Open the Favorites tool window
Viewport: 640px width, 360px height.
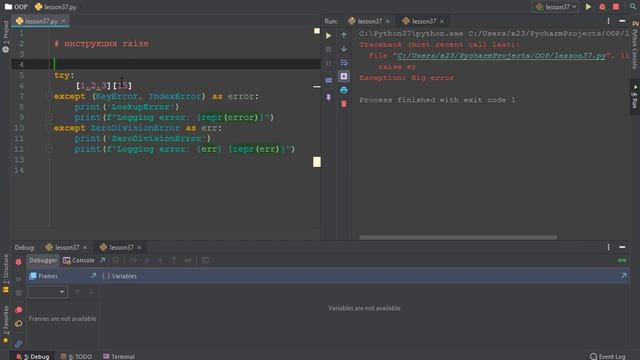pyautogui.click(x=5, y=323)
